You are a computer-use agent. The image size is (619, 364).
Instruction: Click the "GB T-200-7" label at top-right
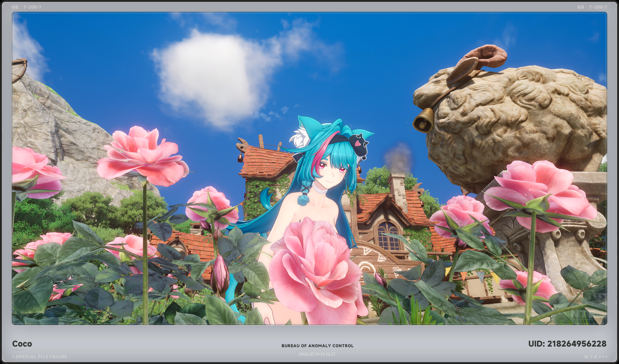tap(592, 7)
